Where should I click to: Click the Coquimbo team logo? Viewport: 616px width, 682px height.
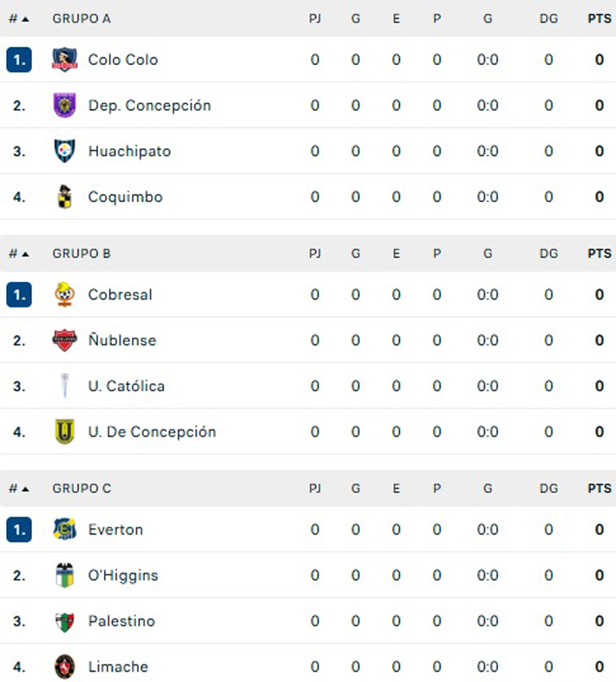pyautogui.click(x=64, y=197)
